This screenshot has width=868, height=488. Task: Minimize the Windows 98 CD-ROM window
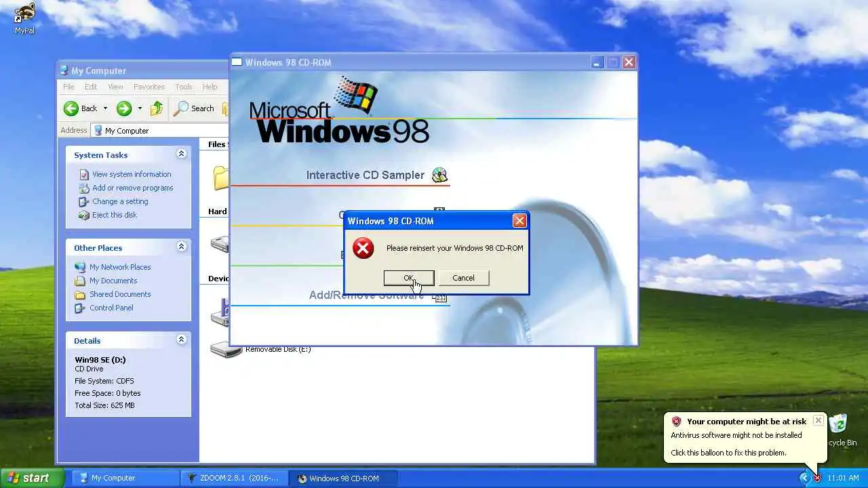(x=597, y=62)
